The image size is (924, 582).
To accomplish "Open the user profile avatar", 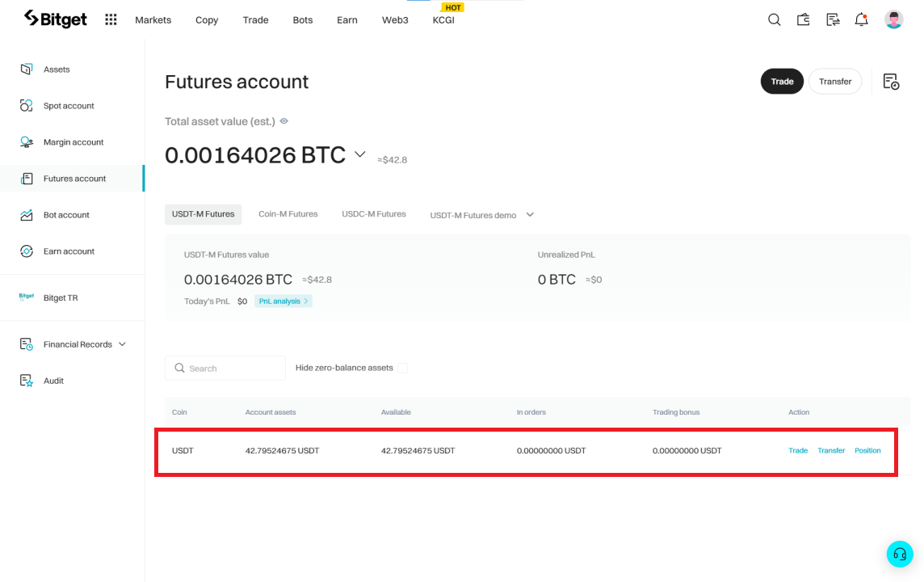I will point(893,19).
